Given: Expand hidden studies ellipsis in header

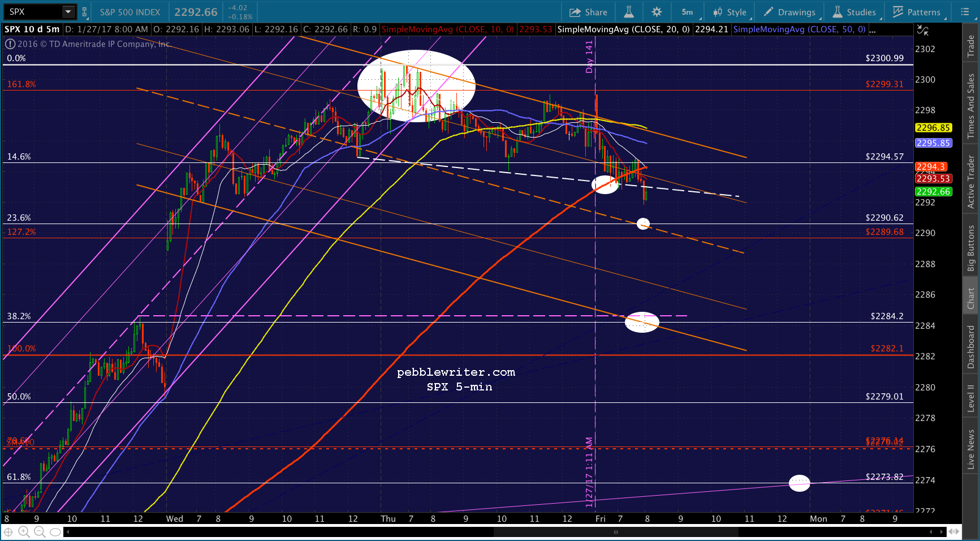Looking at the screenshot, I should (x=873, y=29).
